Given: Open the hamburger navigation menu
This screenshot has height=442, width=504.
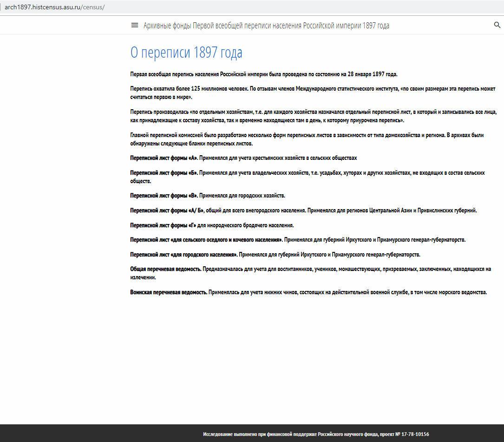Looking at the screenshot, I should coord(135,26).
